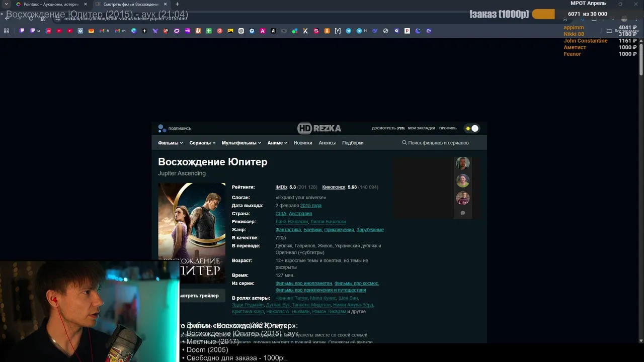Click the comment bubble icon in side panel
This screenshot has height=362, width=644.
pyautogui.click(x=463, y=213)
